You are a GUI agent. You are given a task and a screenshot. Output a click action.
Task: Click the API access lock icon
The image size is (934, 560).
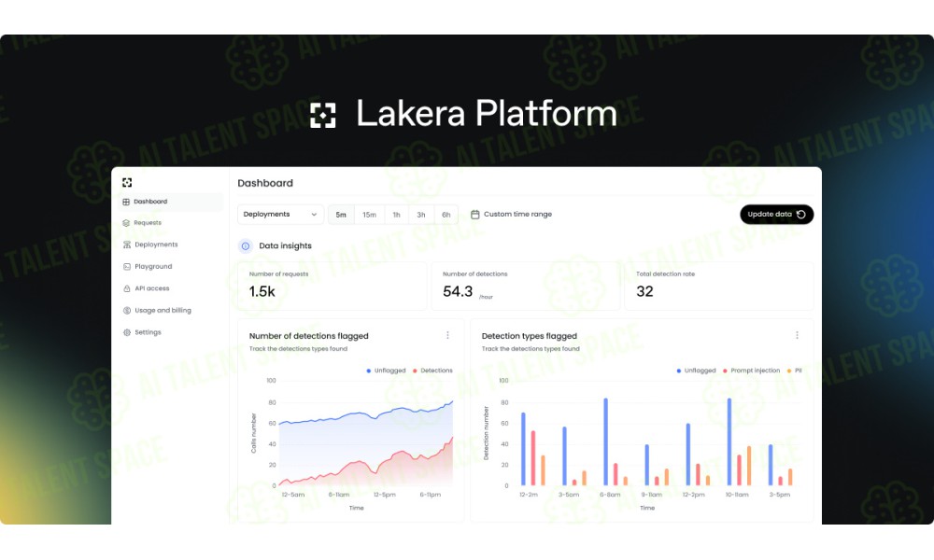(x=126, y=288)
